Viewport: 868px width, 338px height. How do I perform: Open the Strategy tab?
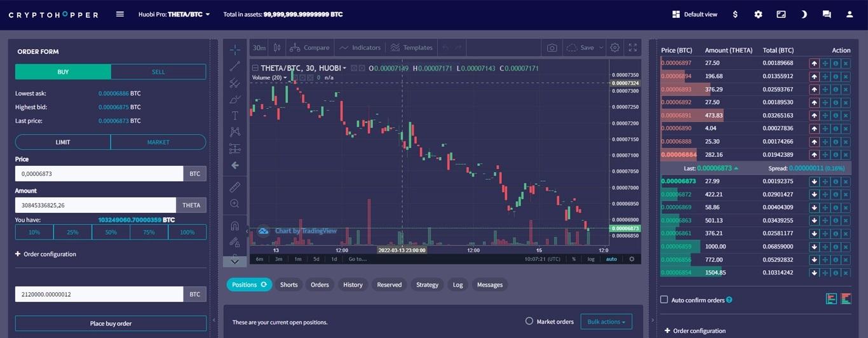click(427, 285)
